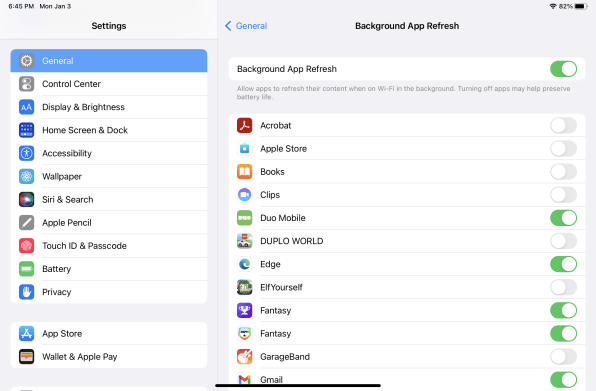596x391 pixels.
Task: Open Siri & Search settings
Action: point(109,199)
